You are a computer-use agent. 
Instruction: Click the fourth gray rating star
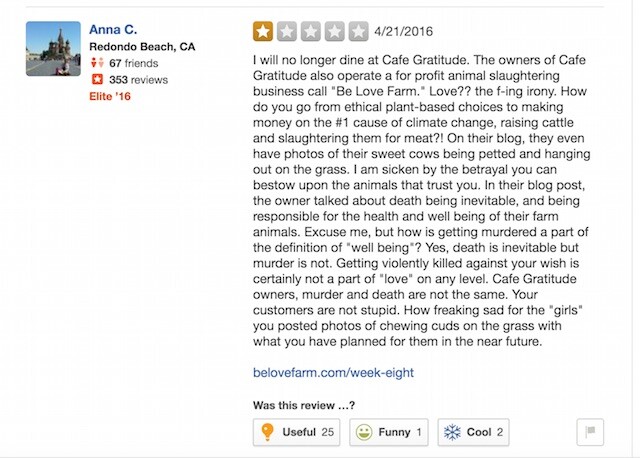335,31
